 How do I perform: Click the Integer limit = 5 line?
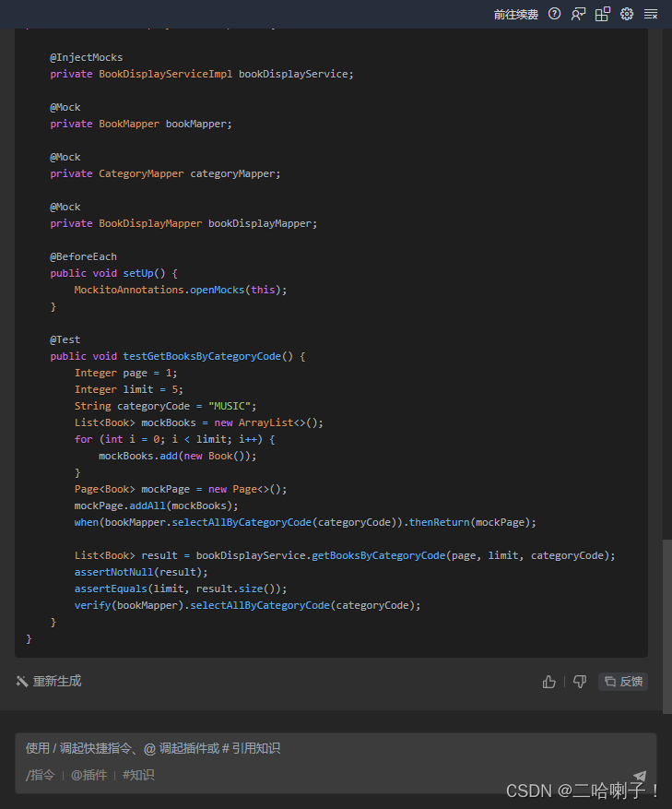(x=128, y=389)
